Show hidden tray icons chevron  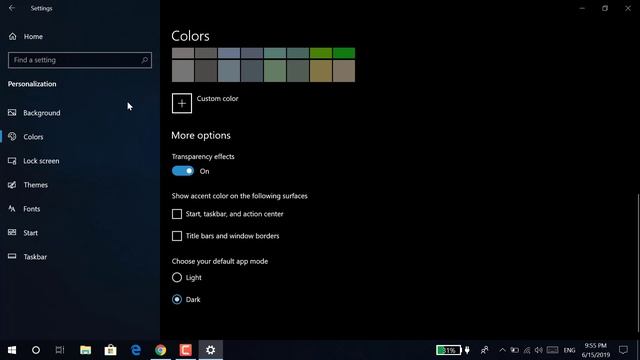502,350
